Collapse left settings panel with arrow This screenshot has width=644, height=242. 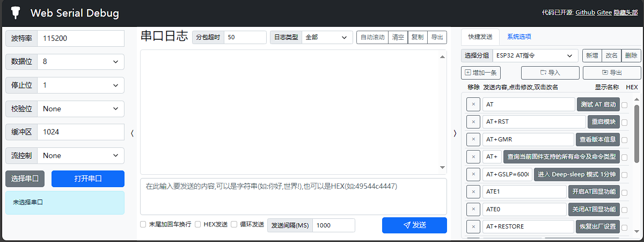pyautogui.click(x=132, y=133)
